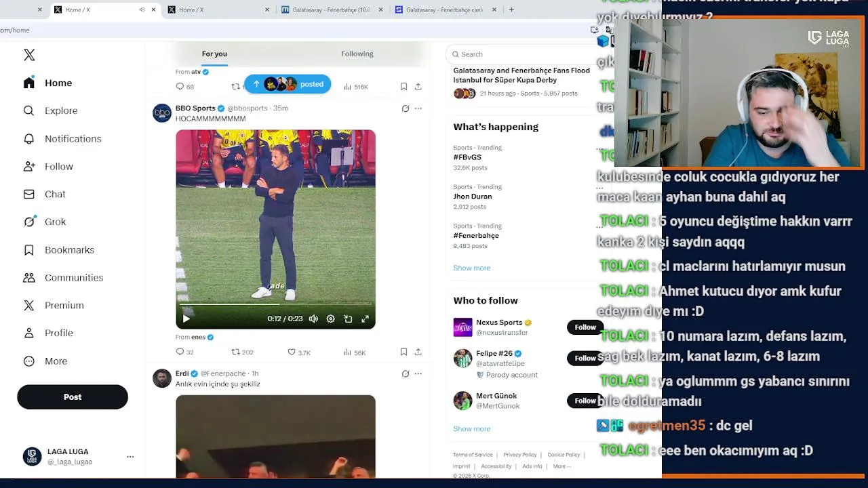Expand the video to fullscreen
The height and width of the screenshot is (488, 868).
point(365,319)
